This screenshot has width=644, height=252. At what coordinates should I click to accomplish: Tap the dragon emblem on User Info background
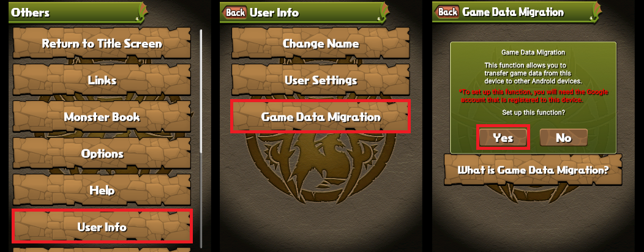coord(321,172)
